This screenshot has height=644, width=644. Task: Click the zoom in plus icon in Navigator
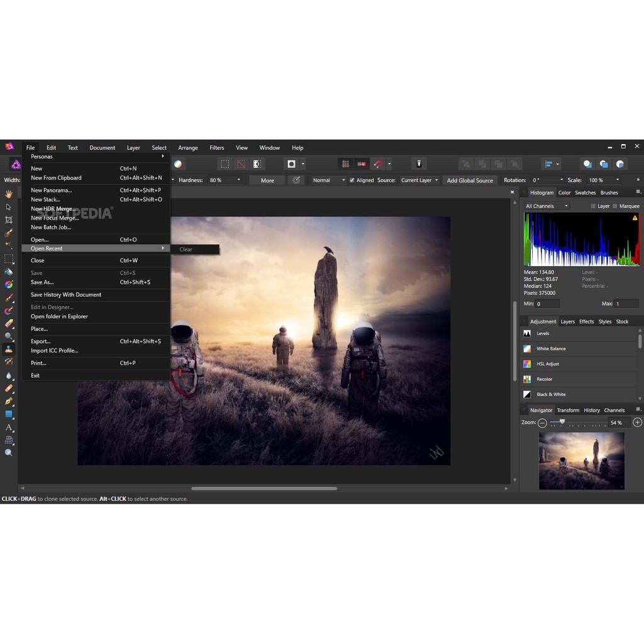pyautogui.click(x=637, y=423)
